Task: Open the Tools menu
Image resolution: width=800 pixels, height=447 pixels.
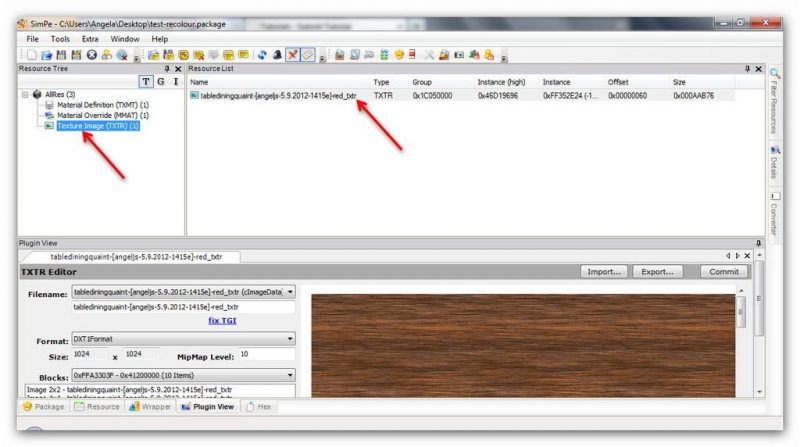Action: click(x=60, y=39)
